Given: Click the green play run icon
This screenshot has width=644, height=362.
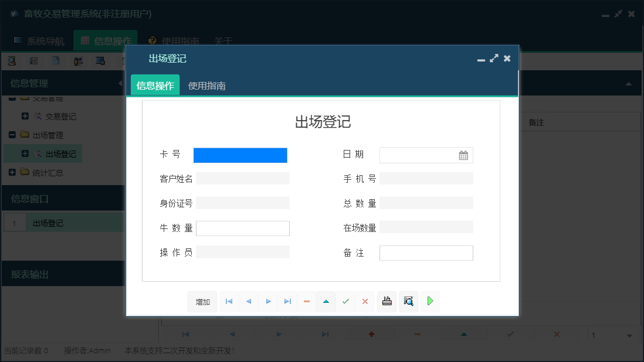Looking at the screenshot, I should tap(430, 301).
